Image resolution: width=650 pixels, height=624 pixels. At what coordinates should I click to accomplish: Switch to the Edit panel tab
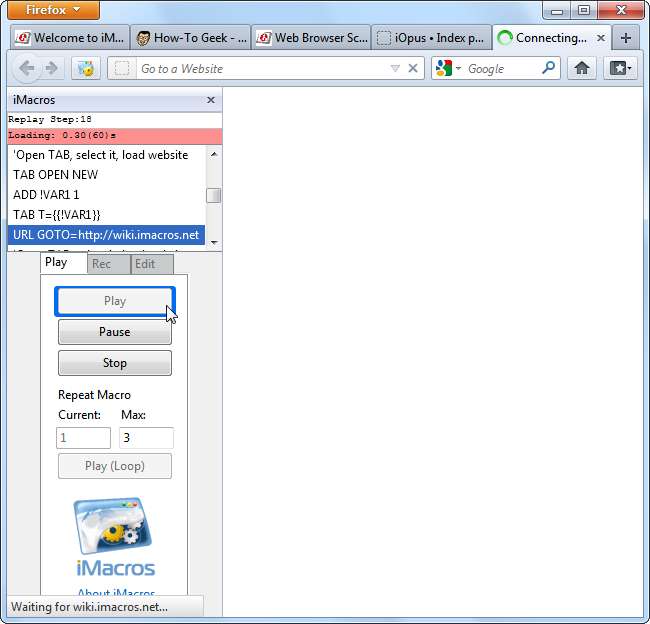point(152,264)
